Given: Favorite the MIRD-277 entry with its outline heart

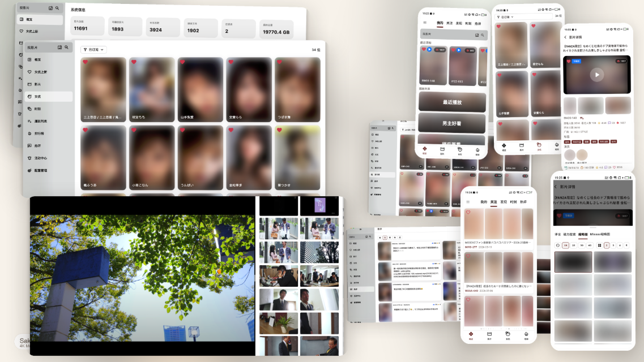Looking at the screenshot, I should coord(468,212).
